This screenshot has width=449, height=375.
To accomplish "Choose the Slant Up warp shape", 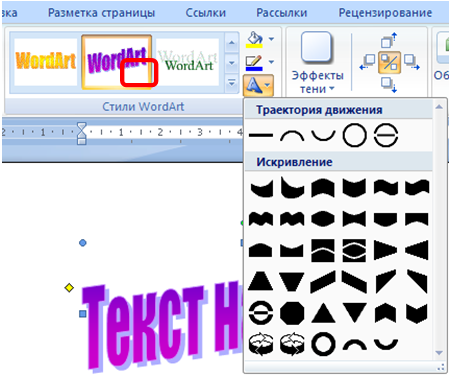I will [x=323, y=281].
